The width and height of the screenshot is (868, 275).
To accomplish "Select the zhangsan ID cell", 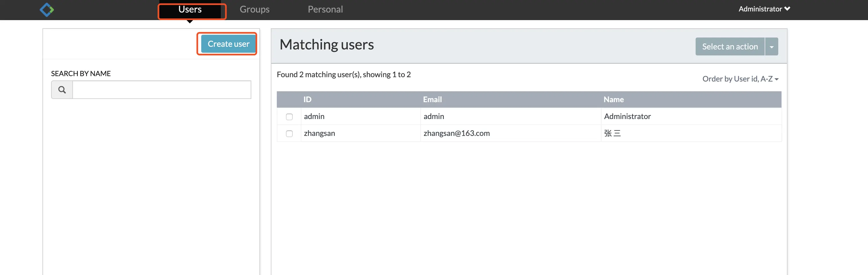I will click(x=319, y=133).
